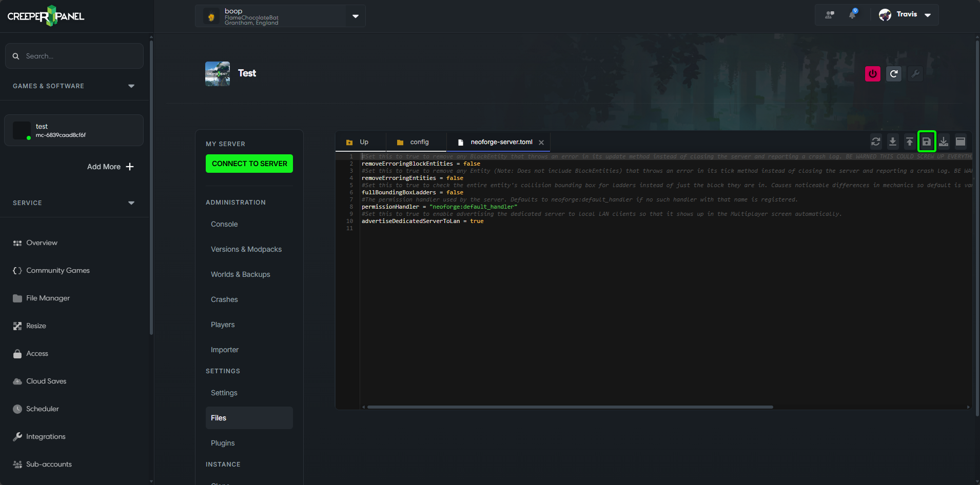The height and width of the screenshot is (485, 980).
Task: Switch to the config tab
Action: 419,142
